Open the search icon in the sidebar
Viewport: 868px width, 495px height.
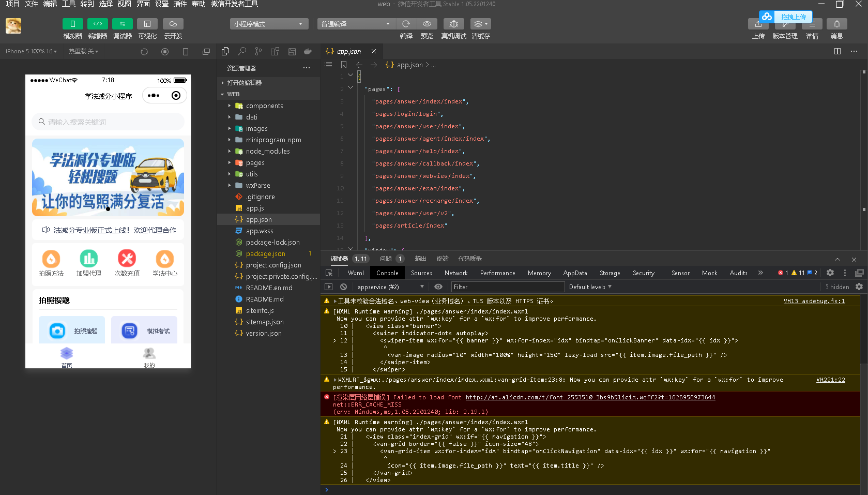(242, 51)
